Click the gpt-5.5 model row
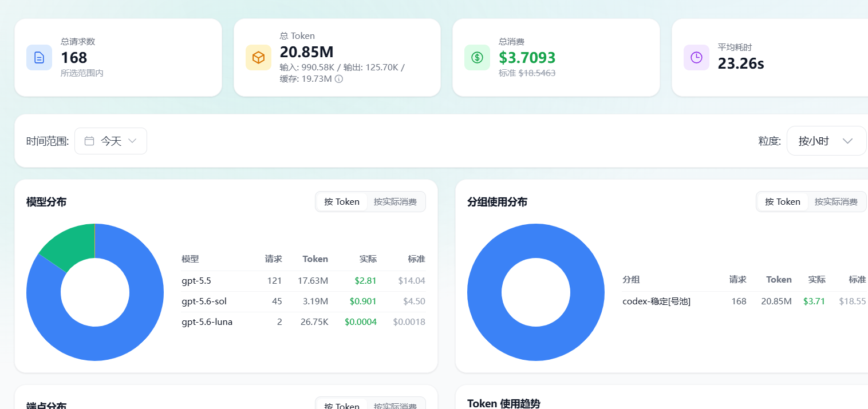 click(303, 281)
